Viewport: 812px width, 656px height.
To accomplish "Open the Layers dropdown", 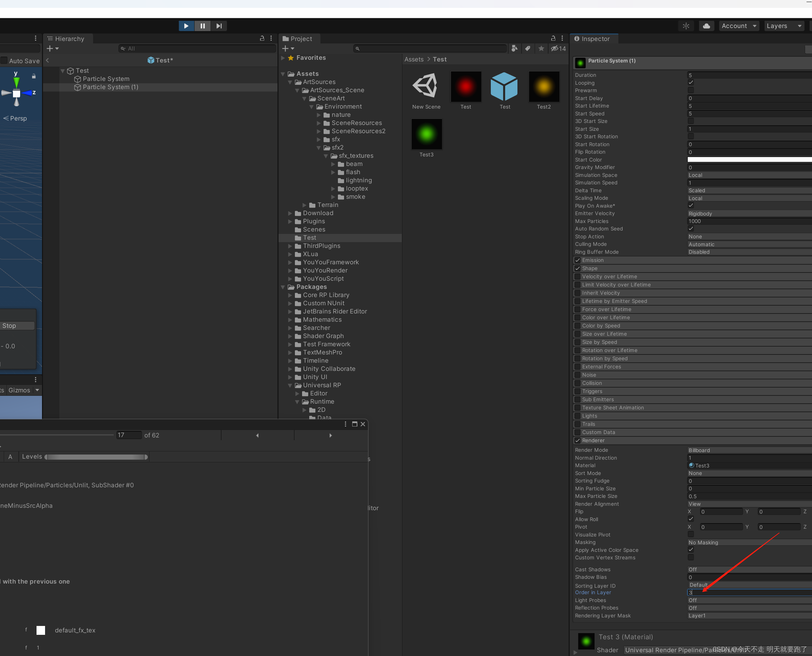I will (784, 26).
